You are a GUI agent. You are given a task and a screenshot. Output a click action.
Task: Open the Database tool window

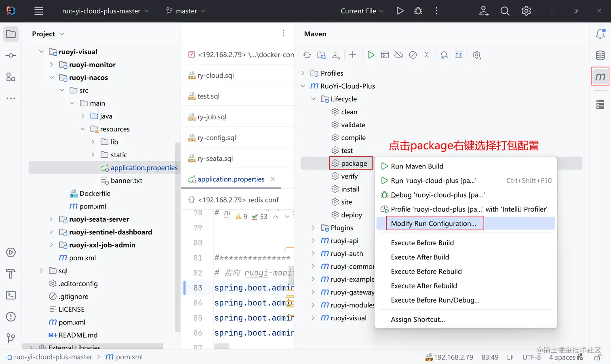600,55
